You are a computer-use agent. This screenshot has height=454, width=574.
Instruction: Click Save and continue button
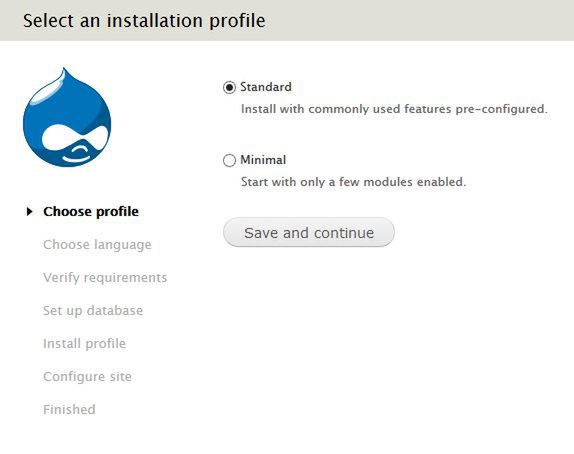tap(309, 232)
